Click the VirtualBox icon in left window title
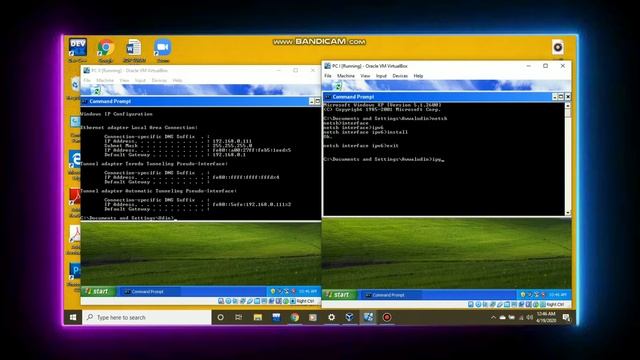 click(x=87, y=71)
